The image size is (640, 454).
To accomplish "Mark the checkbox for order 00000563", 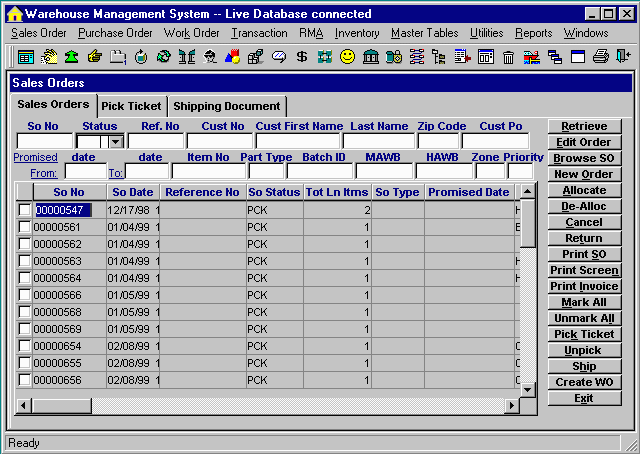I will 24,260.
